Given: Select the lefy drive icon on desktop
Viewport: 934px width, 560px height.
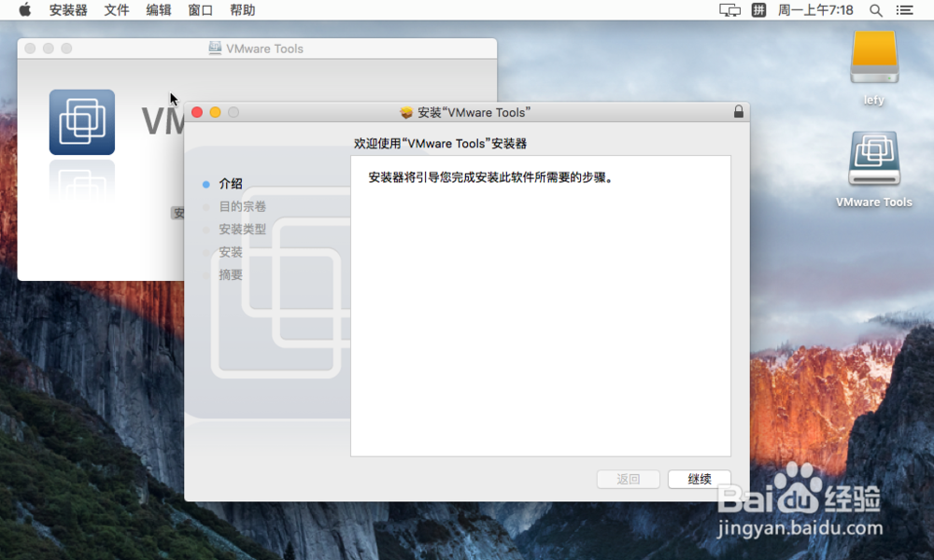Looking at the screenshot, I should tap(874, 57).
